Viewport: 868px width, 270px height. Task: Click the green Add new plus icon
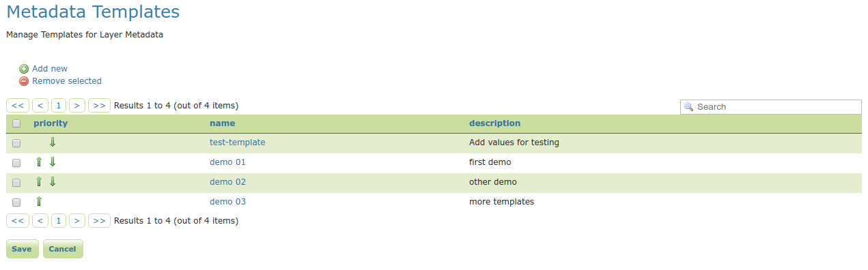(x=24, y=69)
